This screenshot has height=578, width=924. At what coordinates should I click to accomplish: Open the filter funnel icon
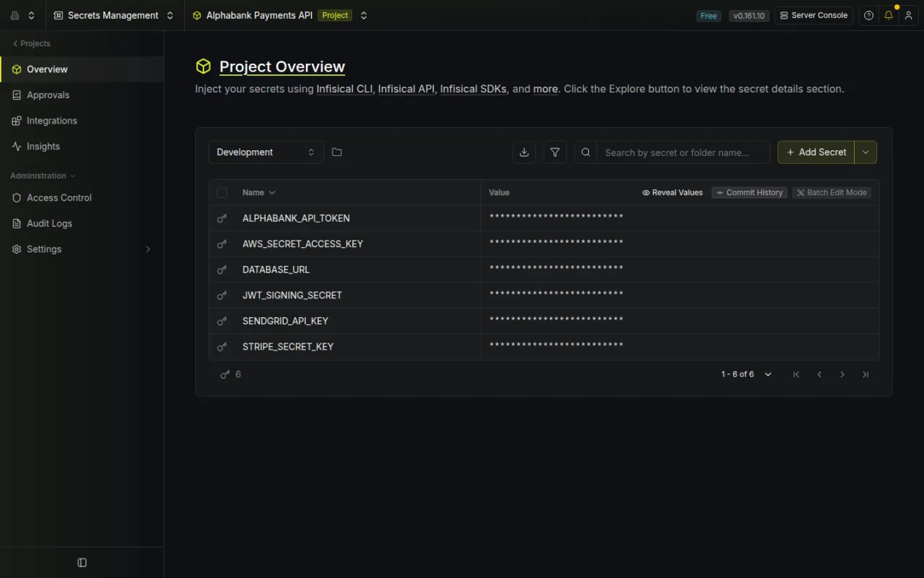pos(555,152)
